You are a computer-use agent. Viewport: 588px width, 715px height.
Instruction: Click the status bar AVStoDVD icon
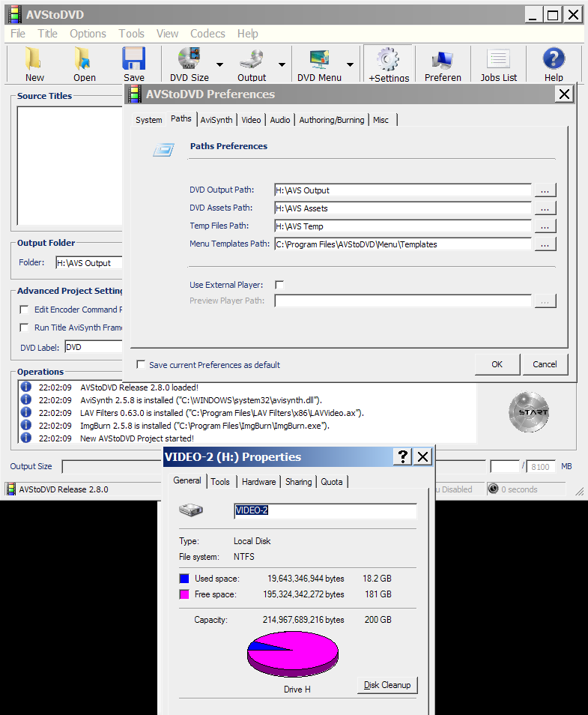coord(11,489)
